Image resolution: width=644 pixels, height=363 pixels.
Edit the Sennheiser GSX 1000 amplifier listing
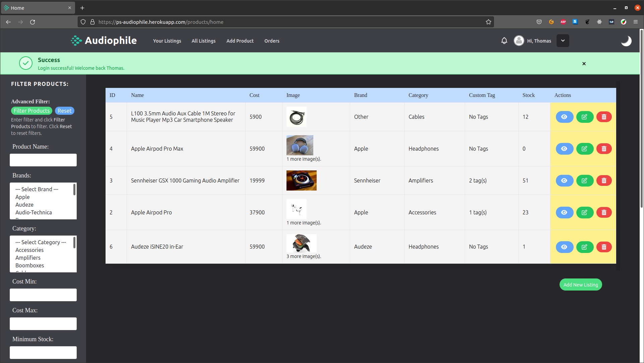click(585, 180)
